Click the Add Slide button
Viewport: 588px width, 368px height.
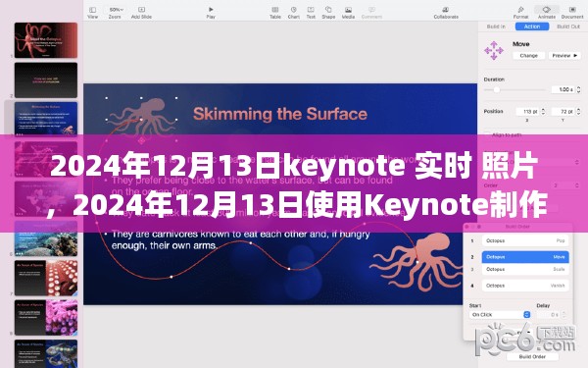click(x=141, y=13)
